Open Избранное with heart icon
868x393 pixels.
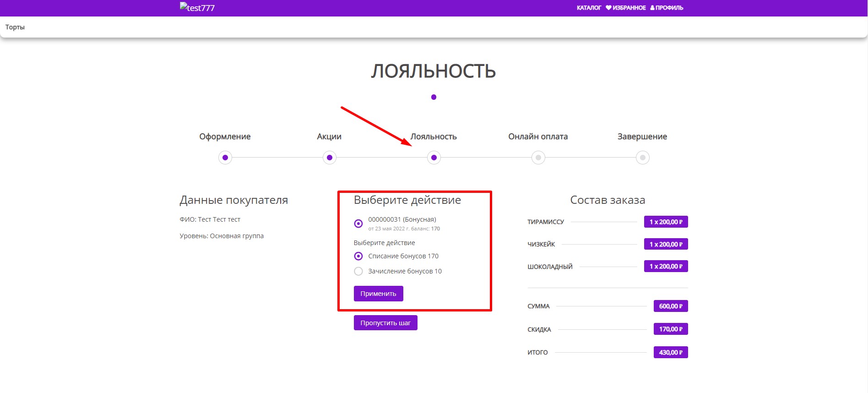coord(626,8)
